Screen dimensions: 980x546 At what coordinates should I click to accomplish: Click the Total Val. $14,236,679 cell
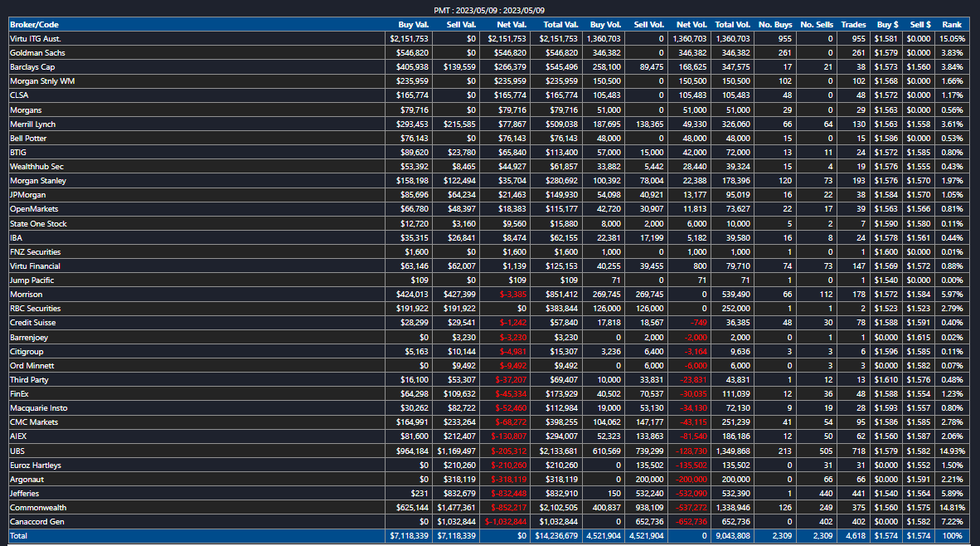(556, 536)
